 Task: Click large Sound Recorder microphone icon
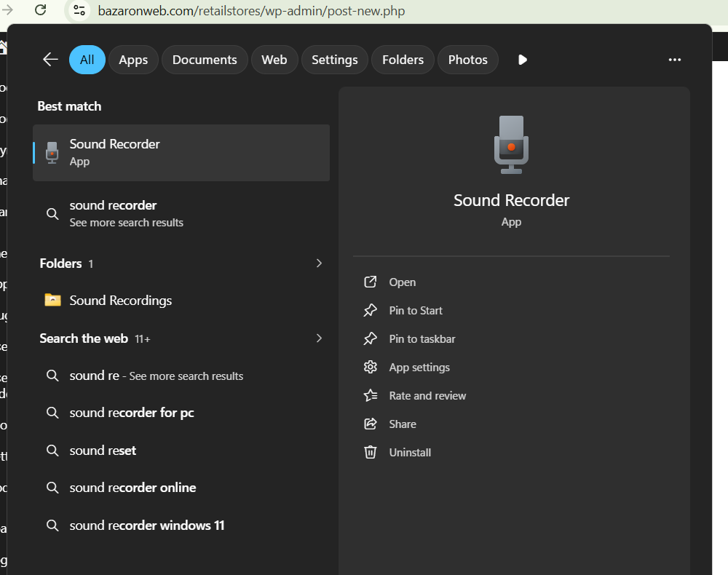(511, 145)
